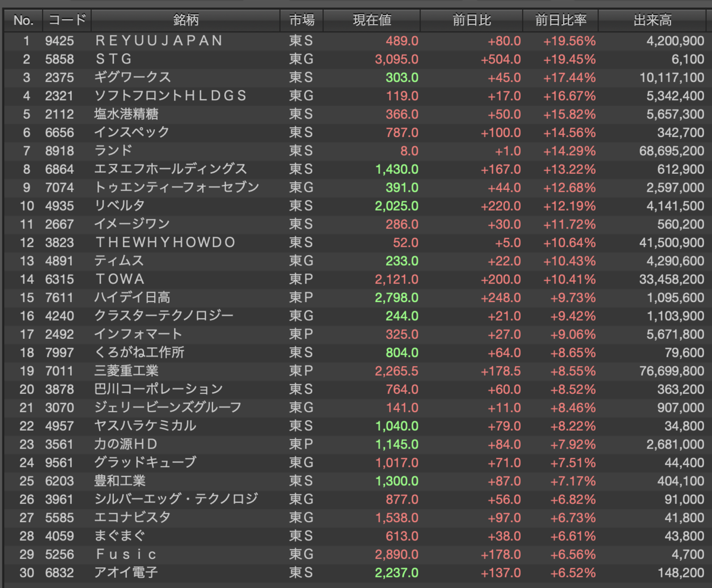
Task: Select アオイ電子 stock name
Action: pyautogui.click(x=126, y=573)
